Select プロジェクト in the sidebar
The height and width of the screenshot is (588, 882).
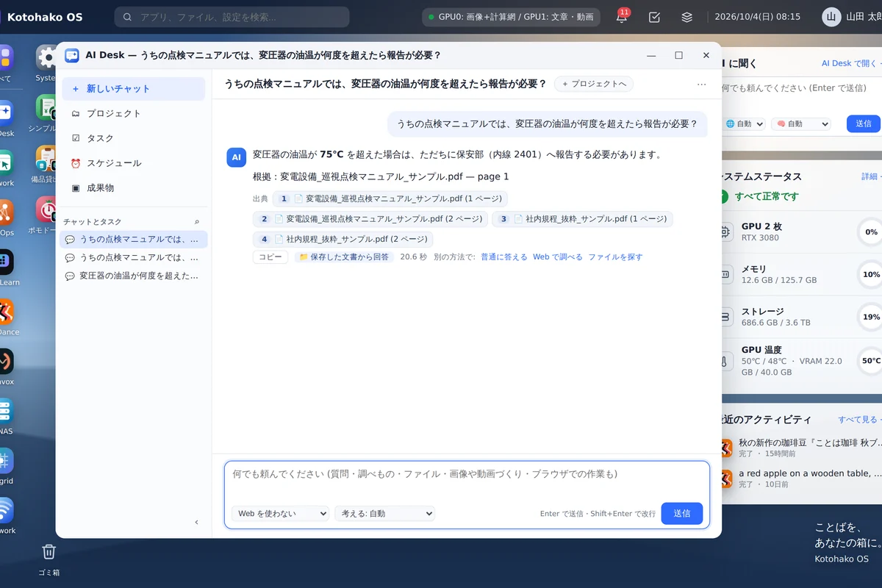coord(133,113)
